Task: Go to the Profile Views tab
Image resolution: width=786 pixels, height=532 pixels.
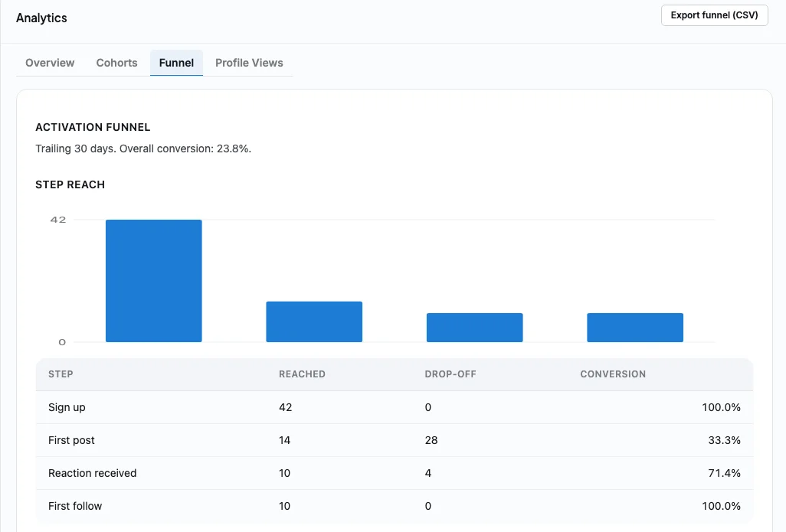Action: [249, 63]
